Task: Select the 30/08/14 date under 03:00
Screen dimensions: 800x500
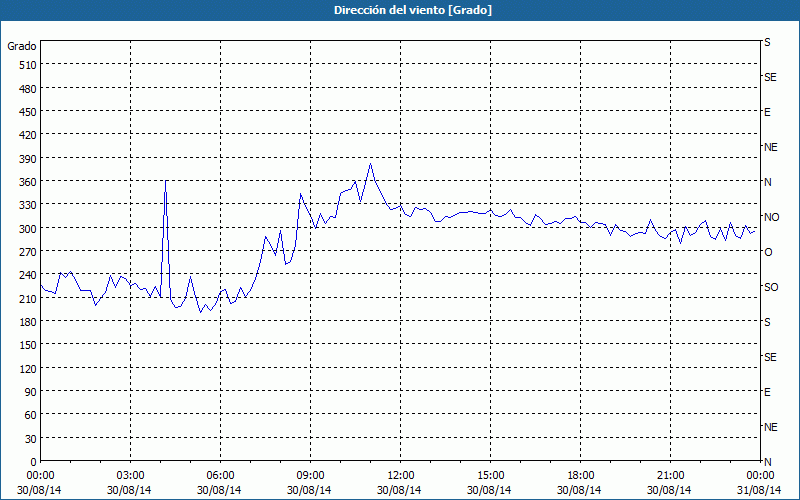Action: point(129,490)
